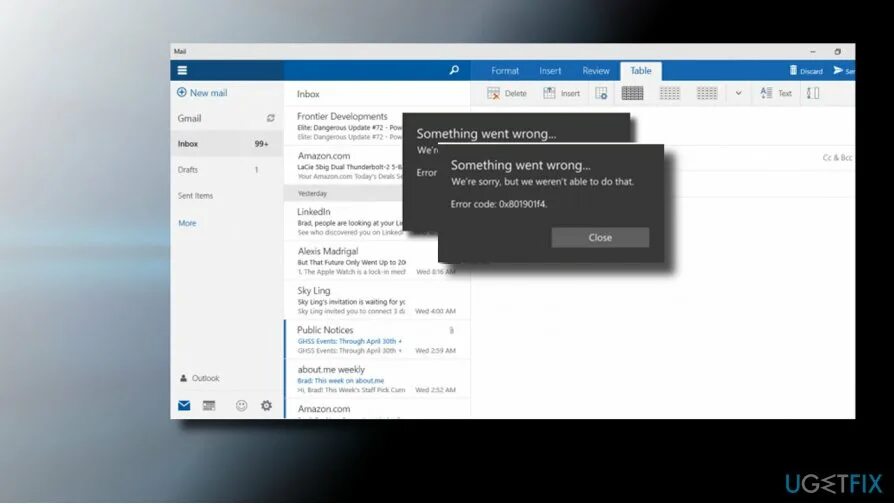The image size is (894, 504).
Task: Choose the third table style thumbnail
Action: (707, 93)
